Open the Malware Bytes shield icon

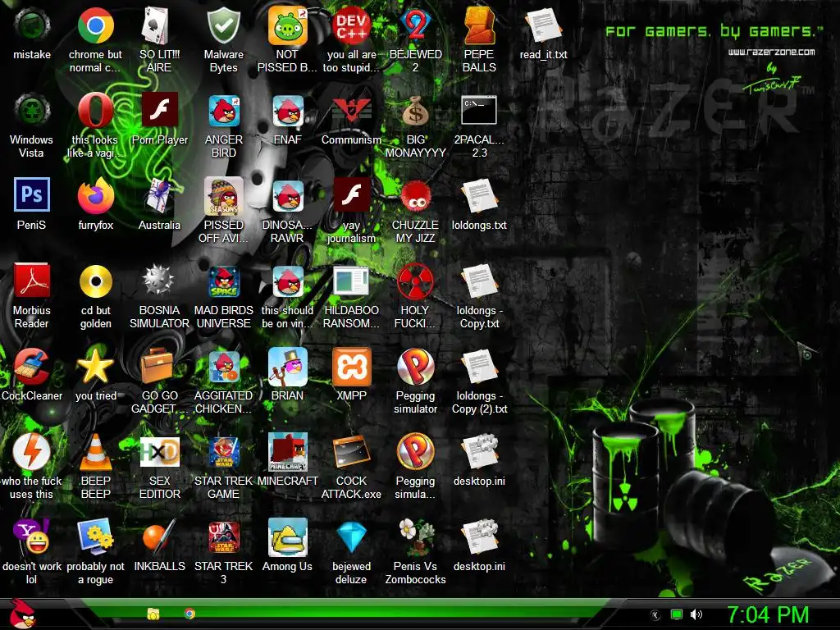(x=223, y=25)
